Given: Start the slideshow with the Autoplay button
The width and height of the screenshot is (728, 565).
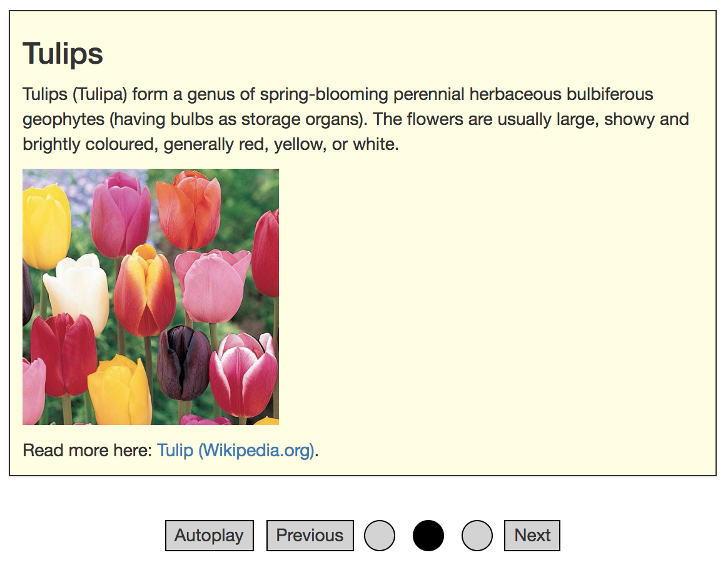Looking at the screenshot, I should 209,536.
